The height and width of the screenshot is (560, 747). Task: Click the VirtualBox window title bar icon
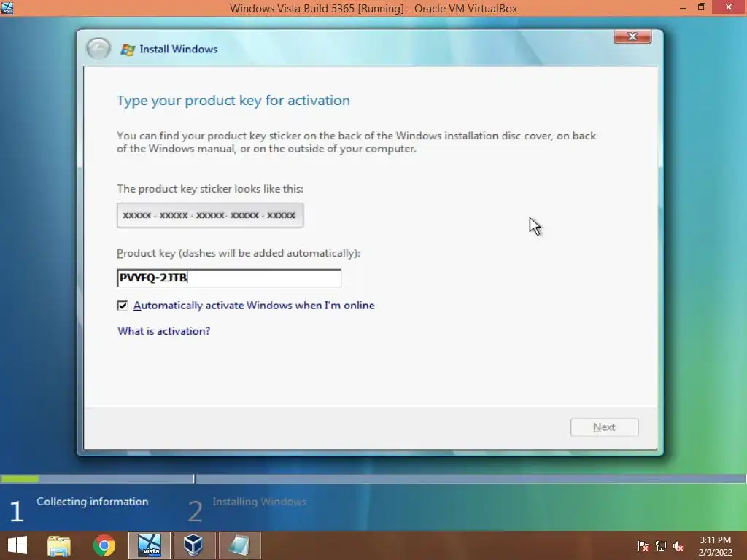(7, 7)
